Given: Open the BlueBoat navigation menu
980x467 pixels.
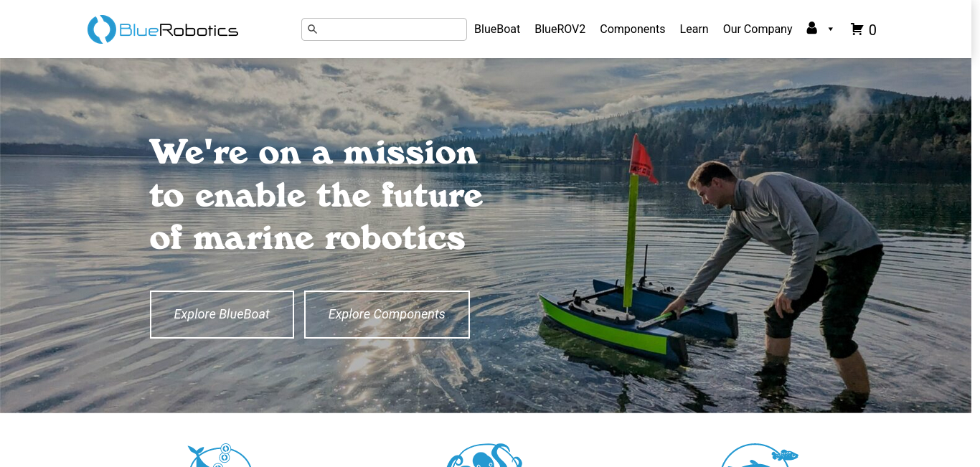Looking at the screenshot, I should coord(497,29).
